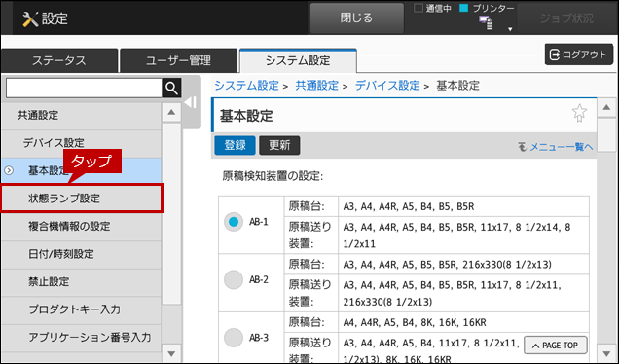The image size is (619, 364).
Task: Click main content scrollbar down arrow
Action: [606, 352]
